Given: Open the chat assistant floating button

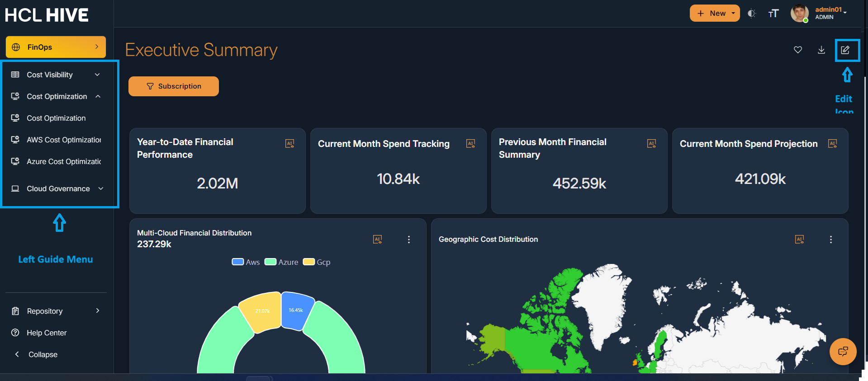Looking at the screenshot, I should (843, 352).
